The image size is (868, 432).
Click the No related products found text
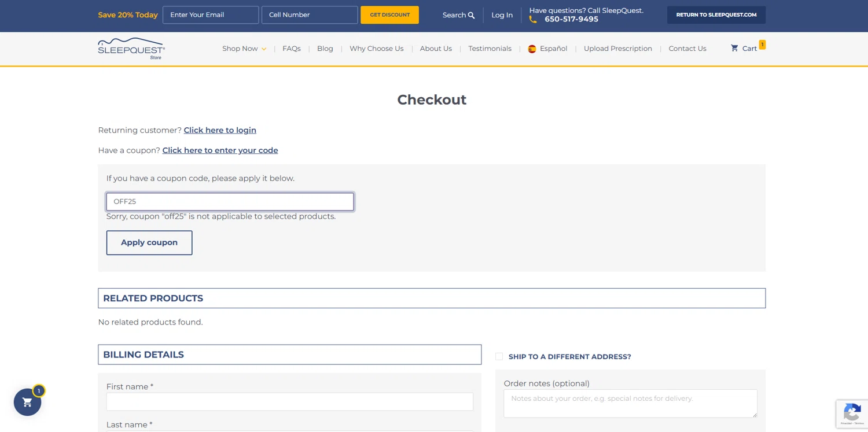[x=150, y=322]
